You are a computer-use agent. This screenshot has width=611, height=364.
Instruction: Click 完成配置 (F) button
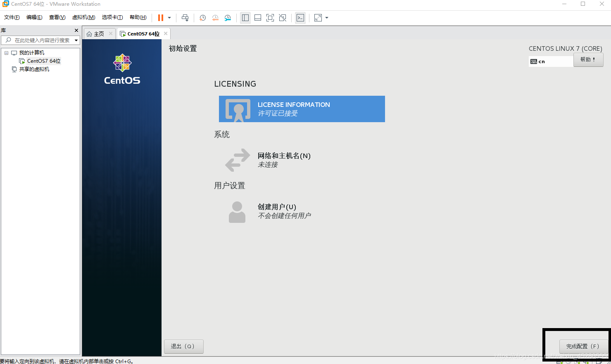(583, 346)
